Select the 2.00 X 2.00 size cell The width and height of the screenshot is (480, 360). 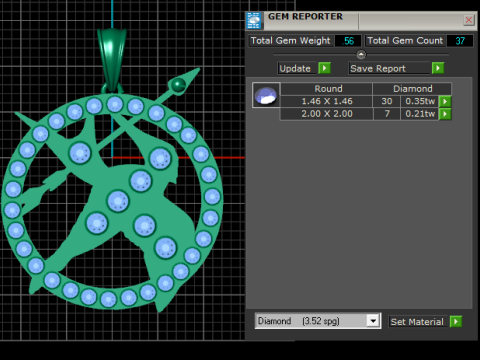(x=327, y=114)
